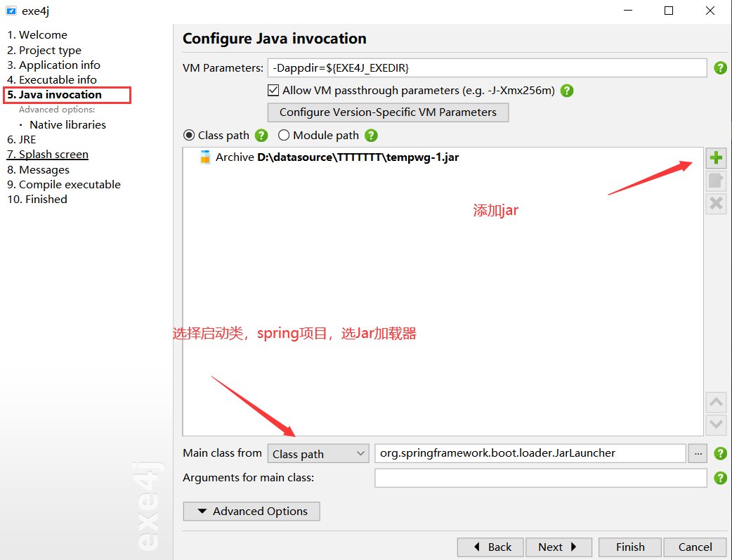
Task: Go to step 3. Application info
Action: [53, 65]
